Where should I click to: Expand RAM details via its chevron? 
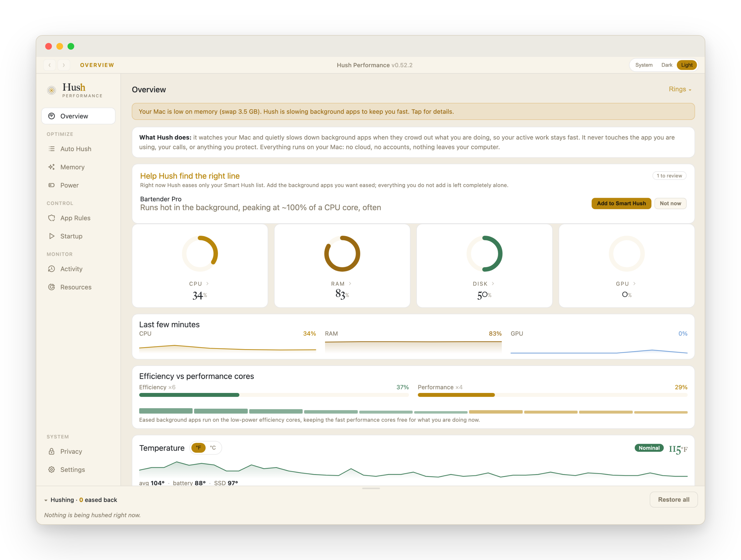coord(350,284)
